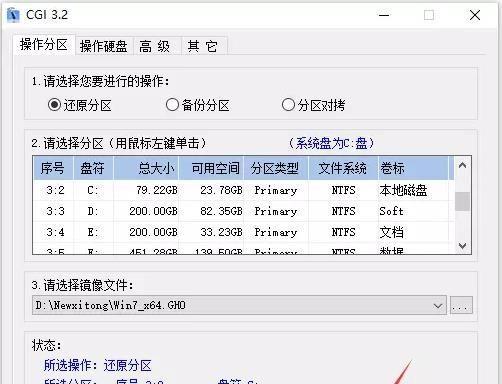Viewport: 502px width, 384px height.
Task: Switch to the 操作硬盘 tab
Action: (x=104, y=46)
